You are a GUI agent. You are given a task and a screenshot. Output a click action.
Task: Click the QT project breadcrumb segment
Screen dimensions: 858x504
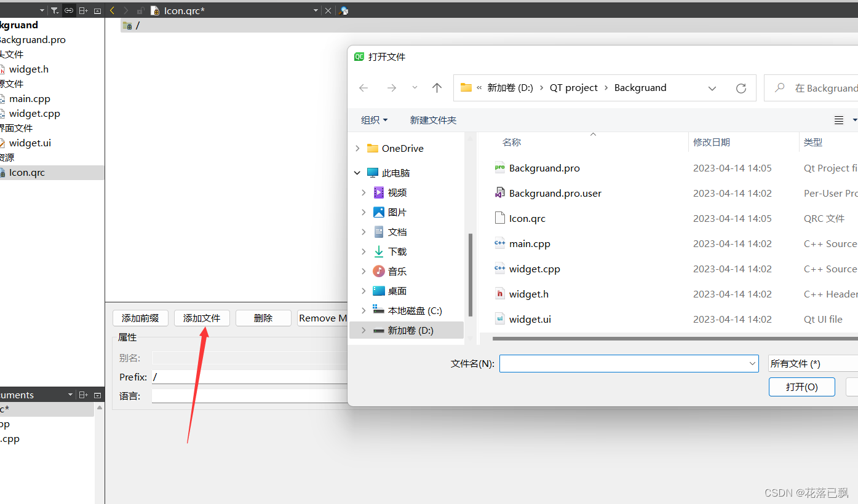click(574, 88)
